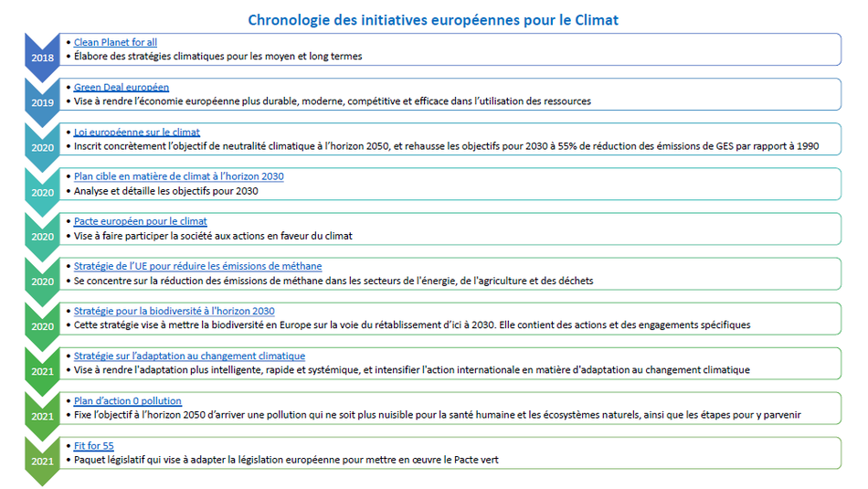
Task: Click text 'Élabore des stratégies climatiques pour les moyen et long termes'
Action: tap(218, 56)
